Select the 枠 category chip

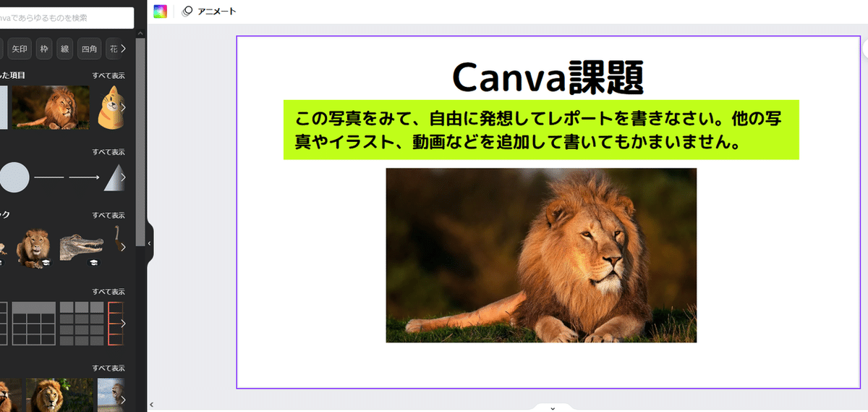click(45, 49)
